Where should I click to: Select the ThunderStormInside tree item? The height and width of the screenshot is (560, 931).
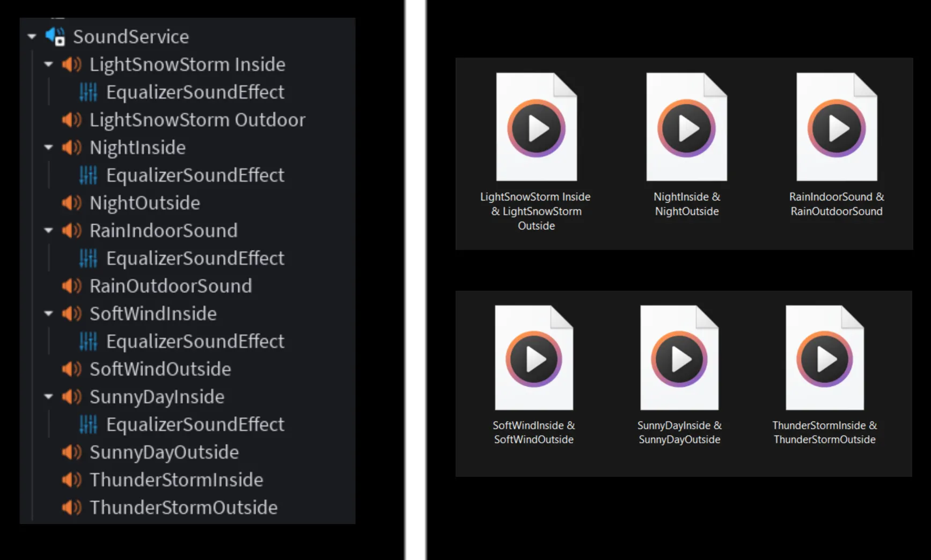pos(176,480)
